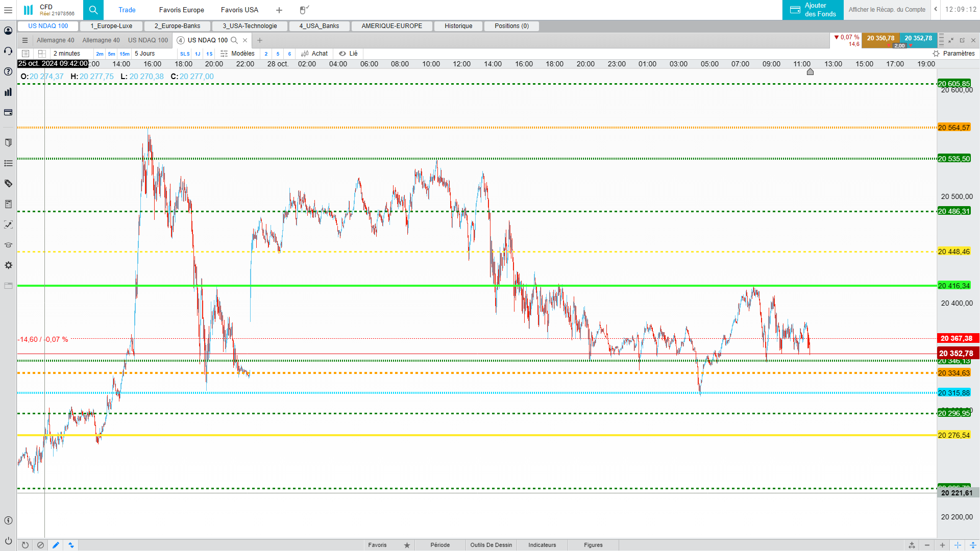Select the blue pencil drawing tool

point(56,545)
